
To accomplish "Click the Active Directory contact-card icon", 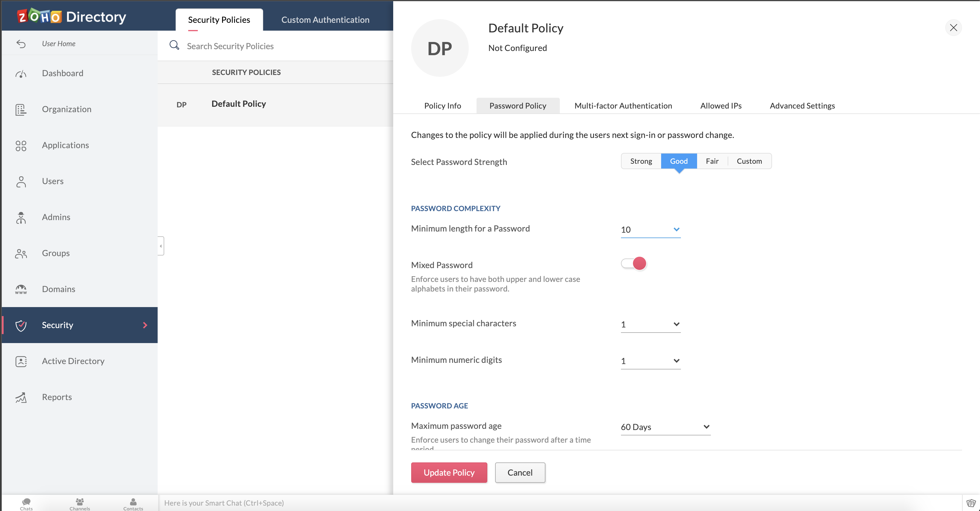I will coord(21,361).
